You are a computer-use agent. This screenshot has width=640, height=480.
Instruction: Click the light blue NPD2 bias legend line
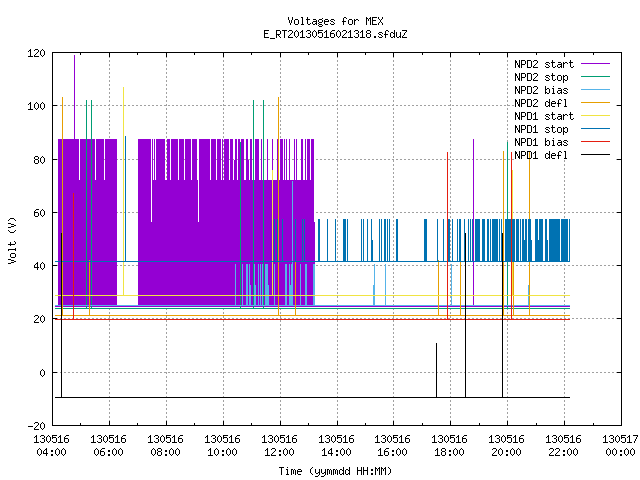(596, 90)
